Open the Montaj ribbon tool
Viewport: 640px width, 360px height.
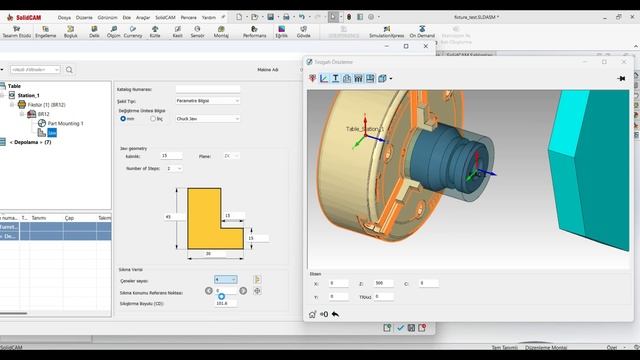click(x=221, y=32)
